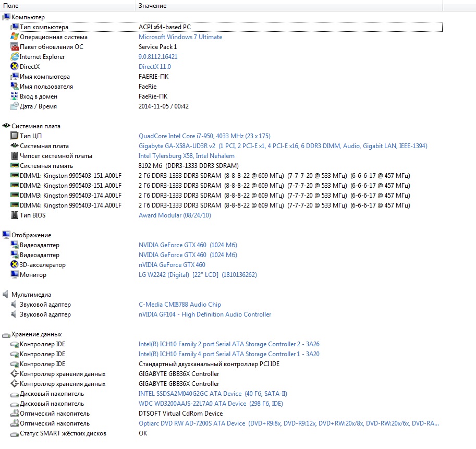Screen dimensions: 476x449
Task: Click the Отображение section monitor icon
Action: pyautogui.click(x=6, y=235)
